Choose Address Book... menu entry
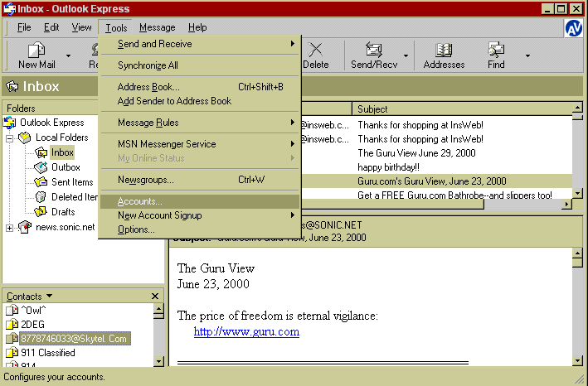588x386 pixels. click(x=200, y=87)
